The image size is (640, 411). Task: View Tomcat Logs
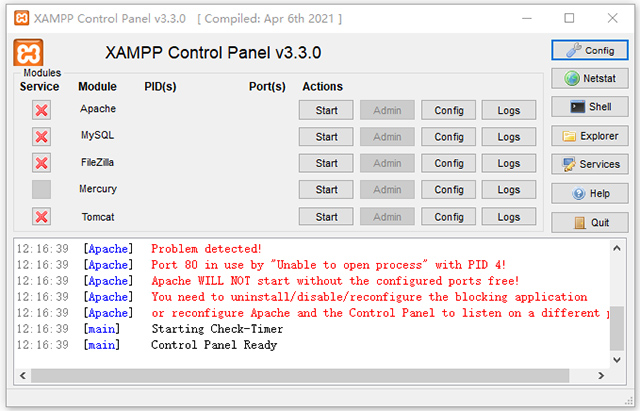pos(509,217)
